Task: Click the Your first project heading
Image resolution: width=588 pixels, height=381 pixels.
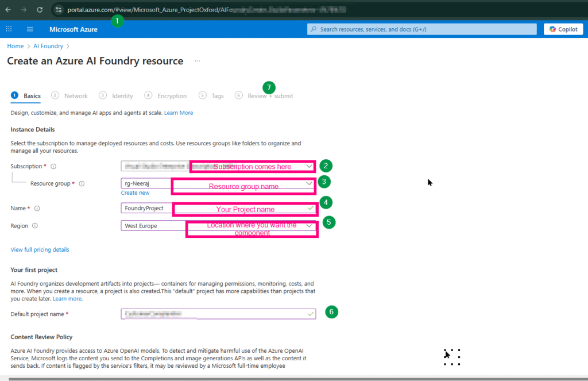Action: click(x=34, y=270)
